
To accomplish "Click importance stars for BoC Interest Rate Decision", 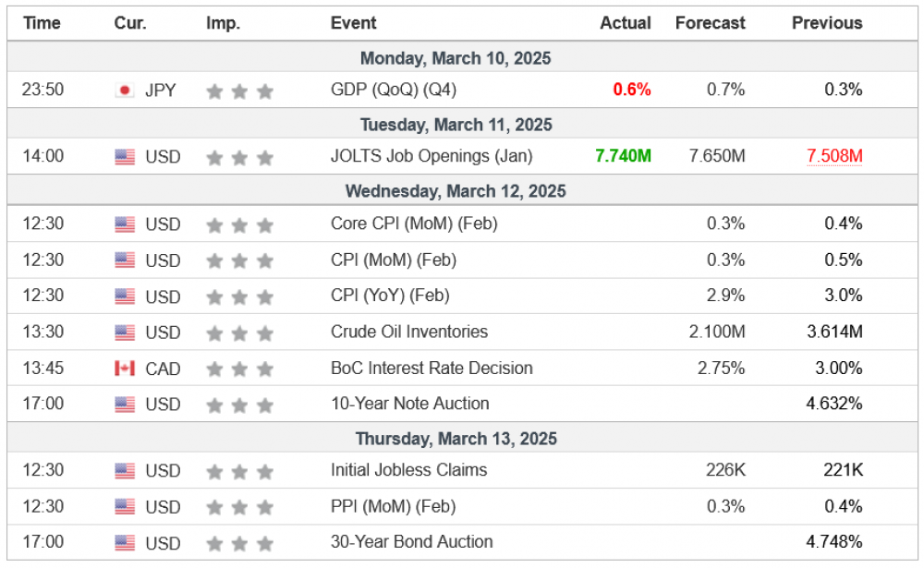I will (239, 369).
